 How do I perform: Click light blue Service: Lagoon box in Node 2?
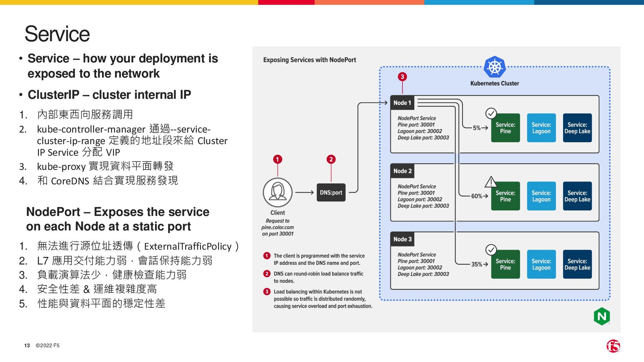point(541,196)
